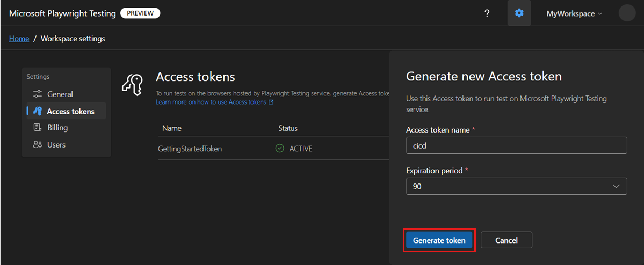Viewport: 644px width, 265px height.
Task: Open Learn more on Access tokens link
Action: click(x=214, y=102)
